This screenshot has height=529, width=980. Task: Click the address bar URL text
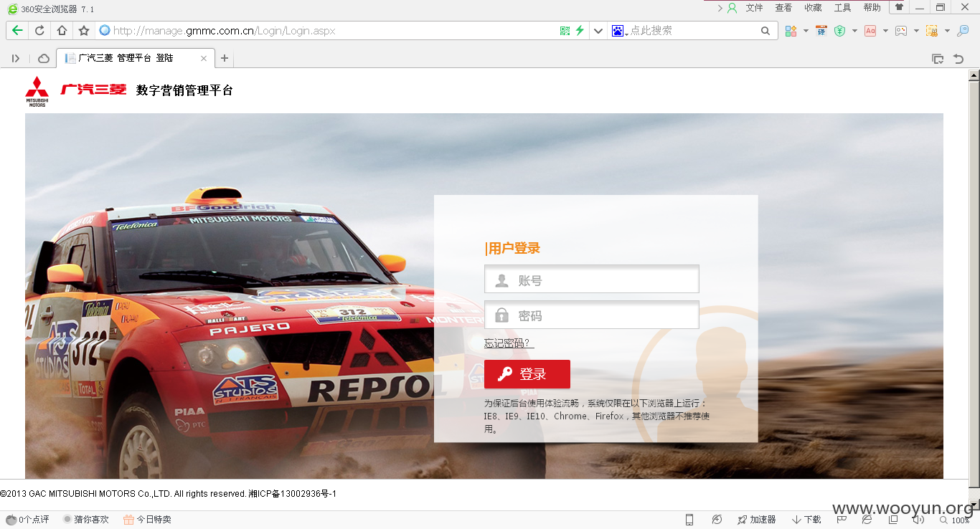(x=224, y=31)
